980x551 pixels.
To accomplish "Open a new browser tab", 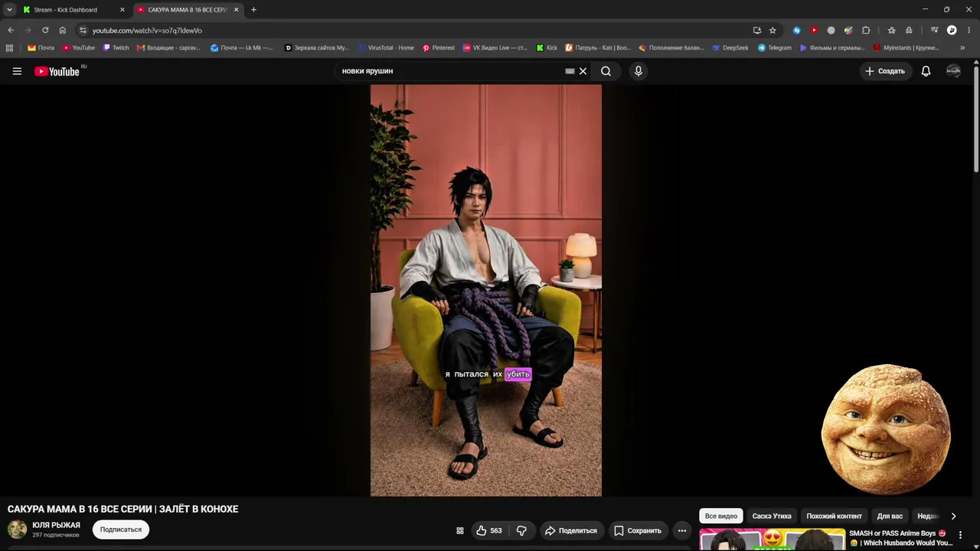I will click(x=253, y=10).
